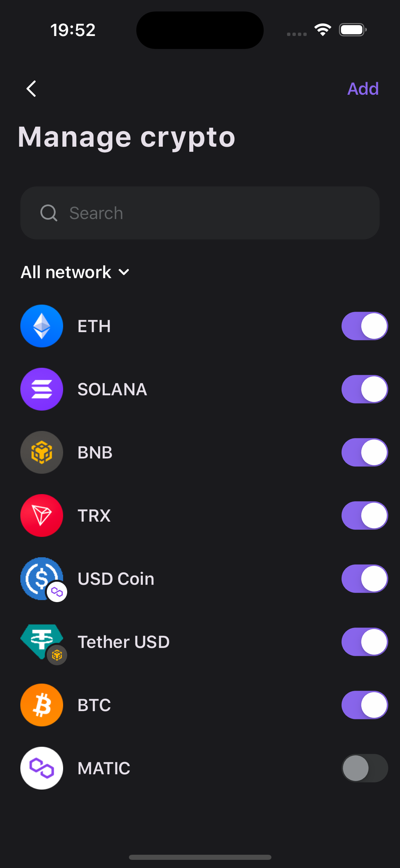Tap the MATIC coin icon
This screenshot has width=400, height=868.
[x=42, y=768]
